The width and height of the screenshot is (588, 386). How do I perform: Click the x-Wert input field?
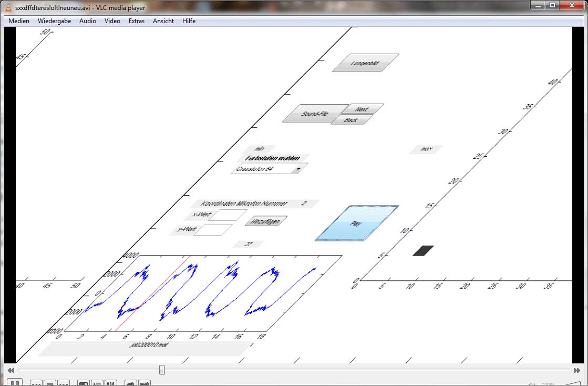click(x=230, y=215)
